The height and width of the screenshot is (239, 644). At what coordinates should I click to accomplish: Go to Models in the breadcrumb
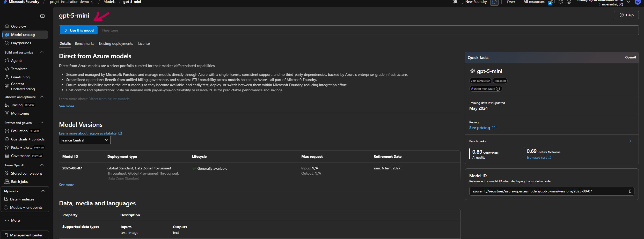pyautogui.click(x=109, y=2)
